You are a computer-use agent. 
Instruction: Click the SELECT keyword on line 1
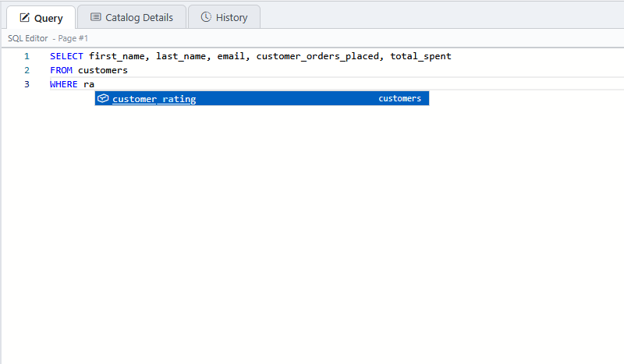(66, 56)
